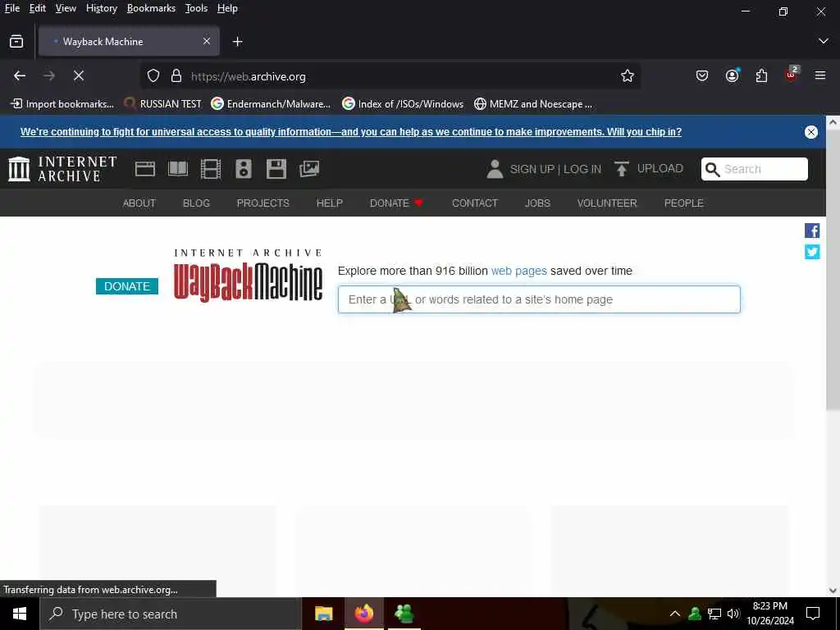Open the HELP nav link
This screenshot has width=840, height=630.
pyautogui.click(x=330, y=203)
